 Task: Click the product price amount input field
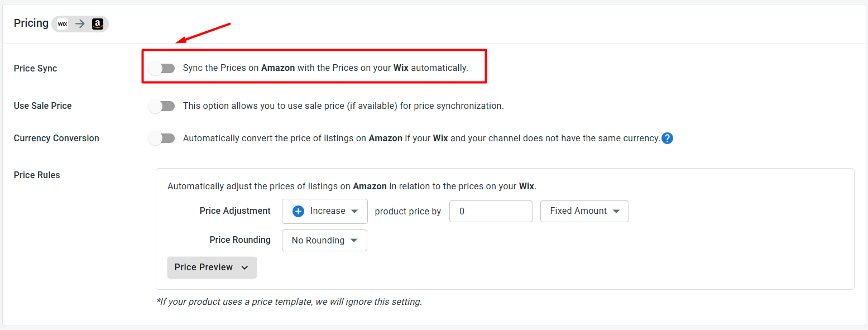491,211
